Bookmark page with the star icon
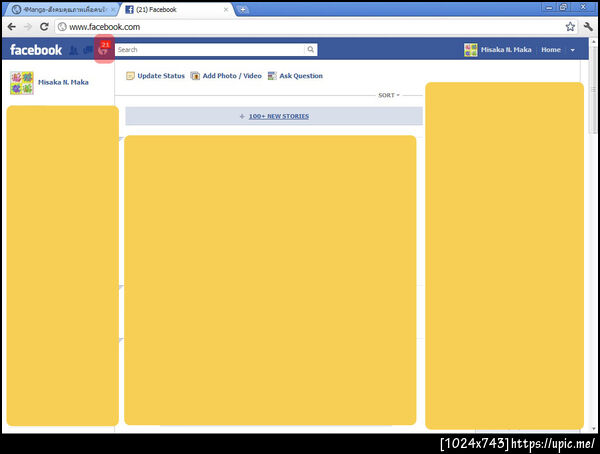 coord(570,26)
